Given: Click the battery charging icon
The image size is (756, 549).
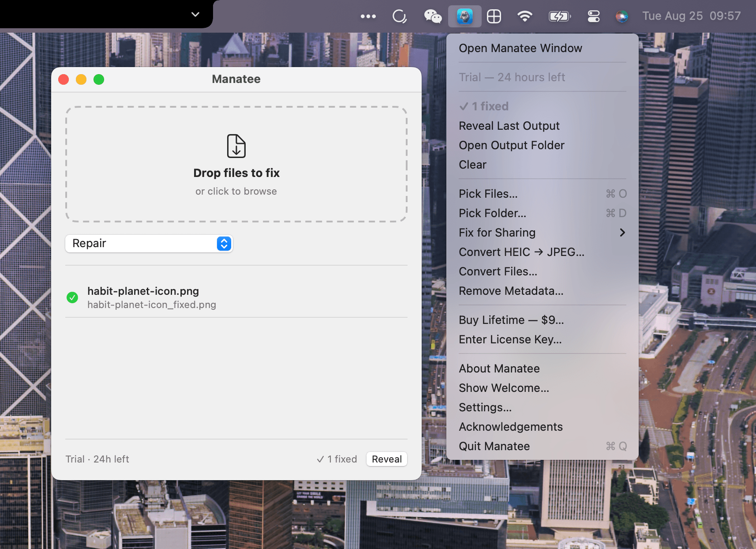Looking at the screenshot, I should click(x=560, y=16).
